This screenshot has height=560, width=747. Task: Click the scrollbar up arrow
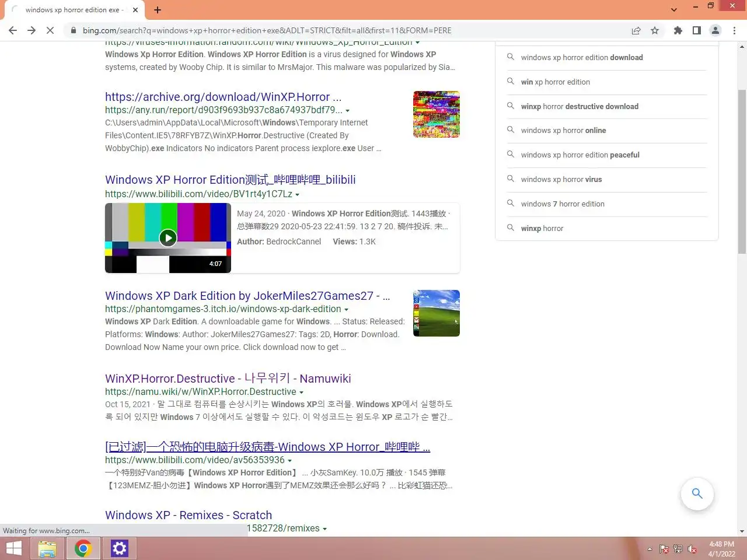[742, 46]
